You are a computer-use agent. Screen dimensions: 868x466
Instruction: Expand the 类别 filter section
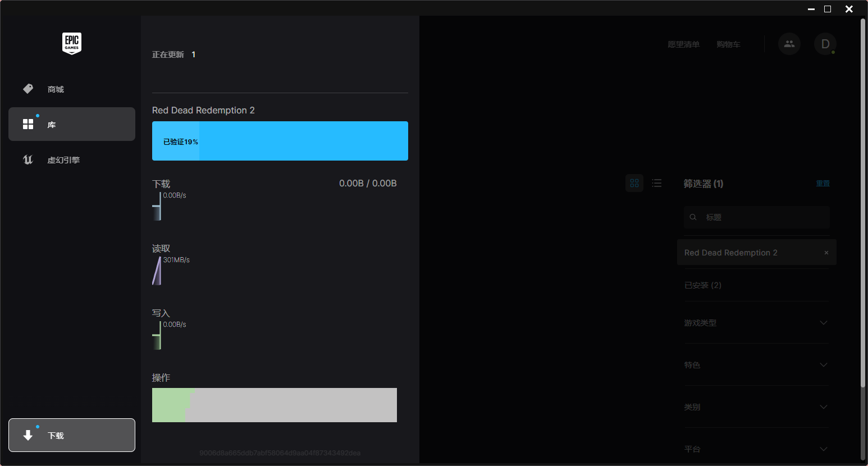click(824, 406)
